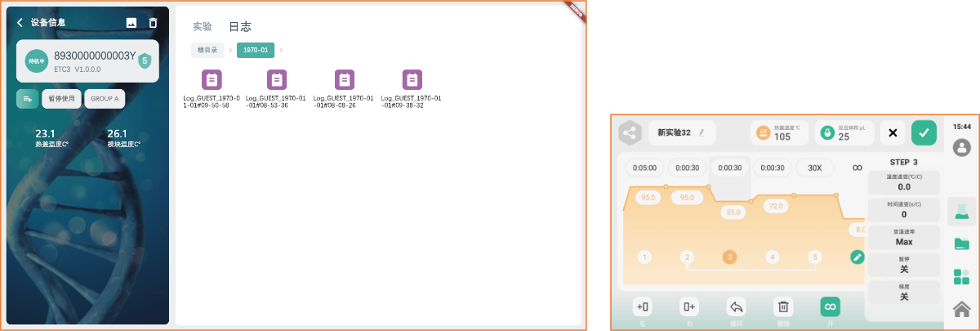
Task: Click the green pencil edit step icon
Action: [x=857, y=257]
